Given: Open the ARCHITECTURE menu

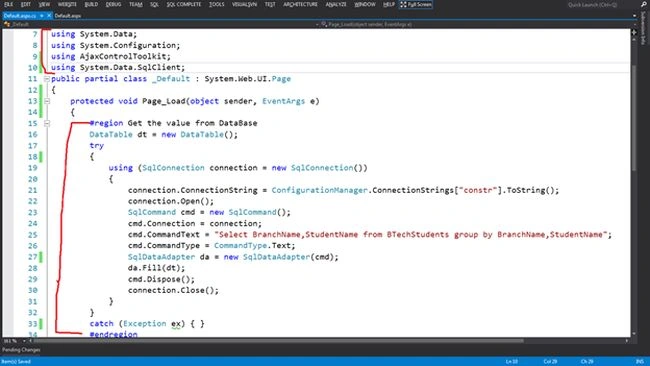Looking at the screenshot, I should (300, 4).
